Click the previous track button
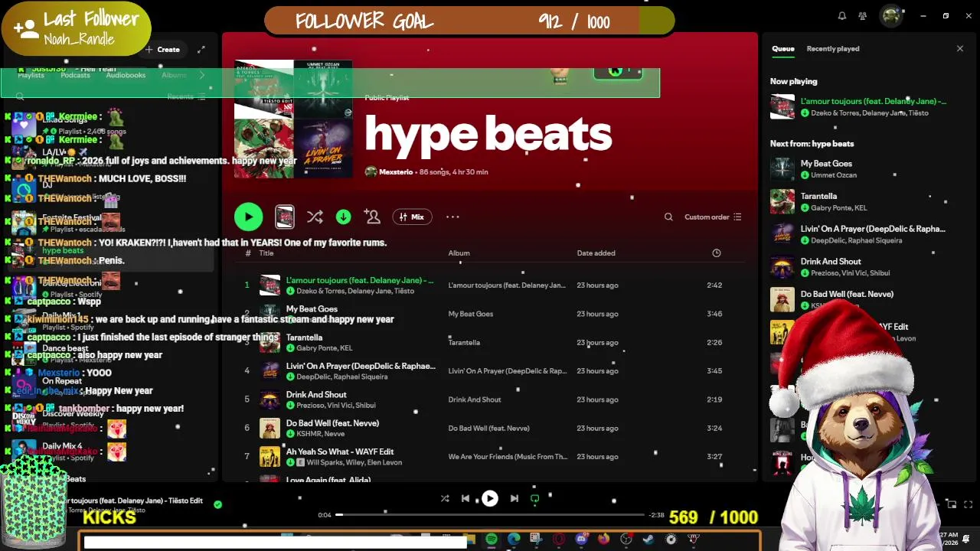 465,498
